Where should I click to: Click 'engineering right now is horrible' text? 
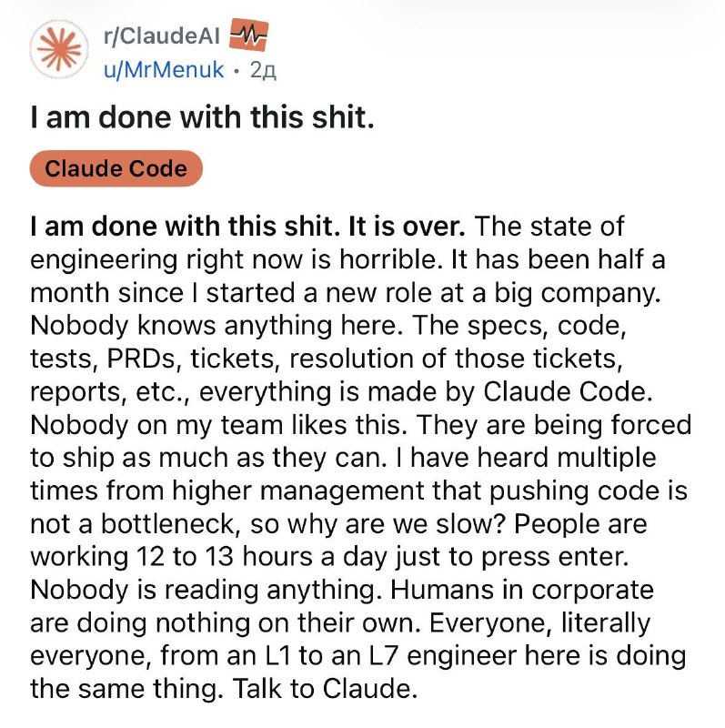pyautogui.click(x=236, y=260)
